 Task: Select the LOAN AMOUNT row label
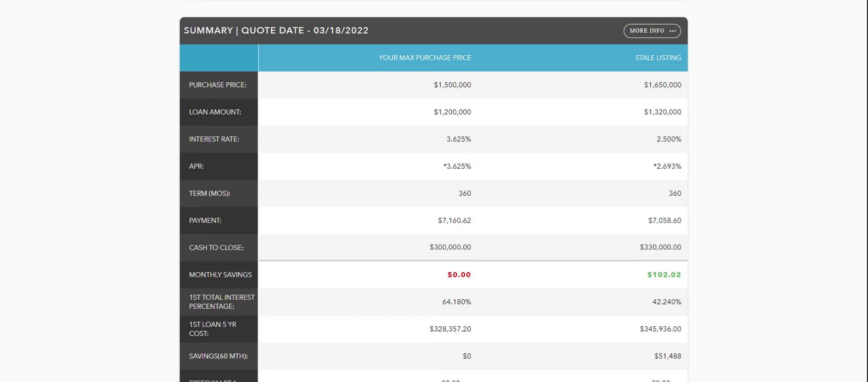click(x=215, y=112)
